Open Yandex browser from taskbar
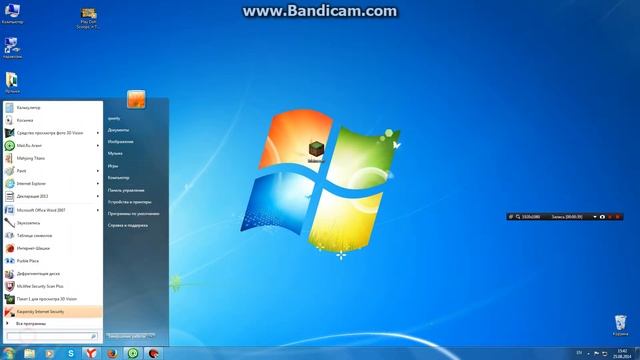The image size is (640, 360). click(x=91, y=353)
